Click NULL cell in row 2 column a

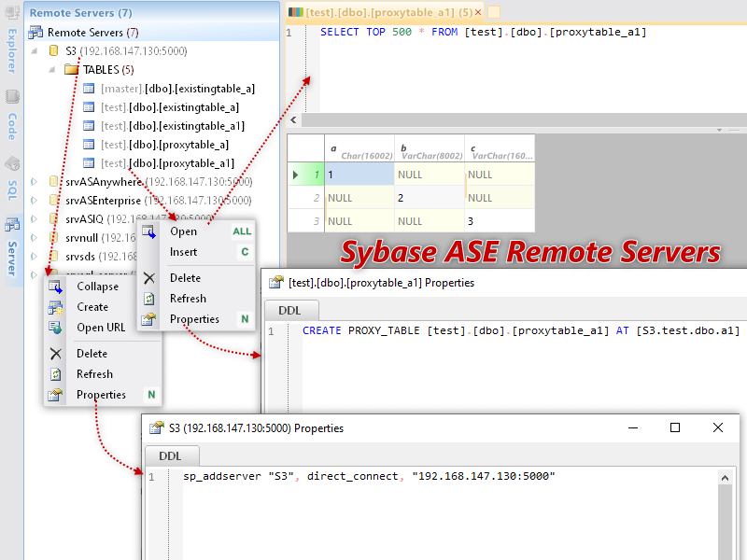[x=359, y=198]
